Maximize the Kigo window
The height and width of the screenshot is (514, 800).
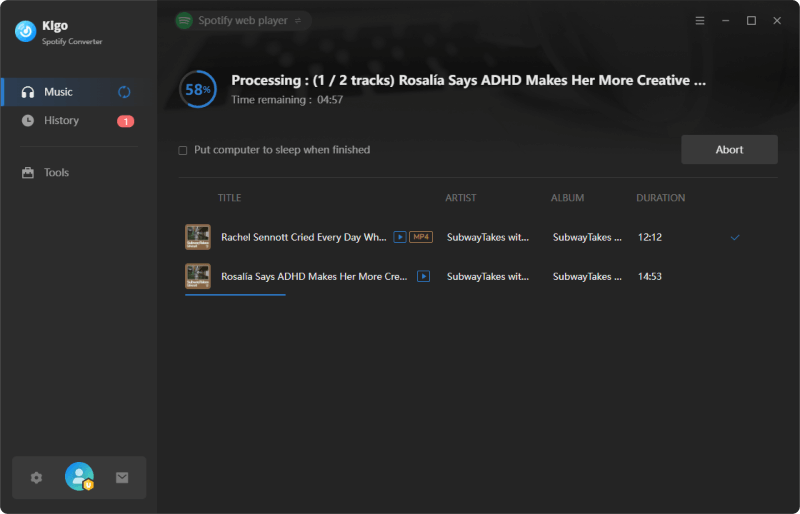point(752,20)
